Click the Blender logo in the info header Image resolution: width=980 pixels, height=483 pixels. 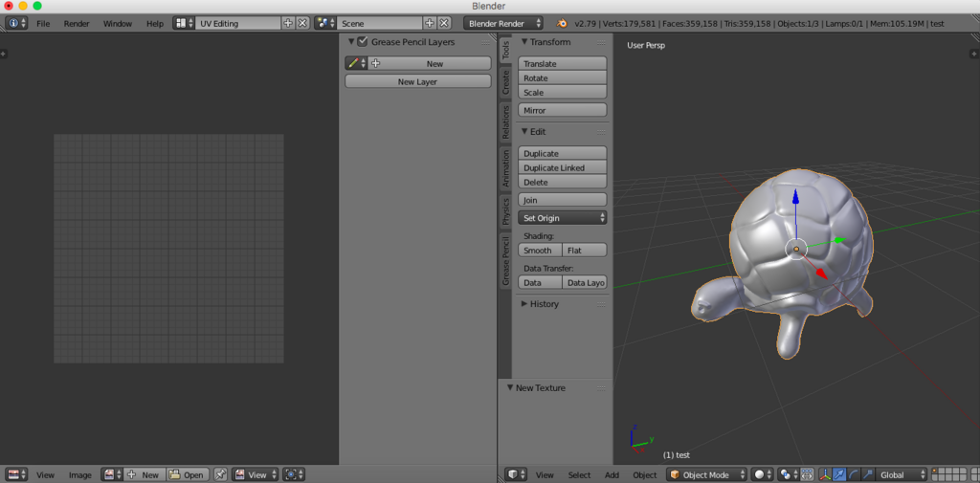click(x=563, y=23)
